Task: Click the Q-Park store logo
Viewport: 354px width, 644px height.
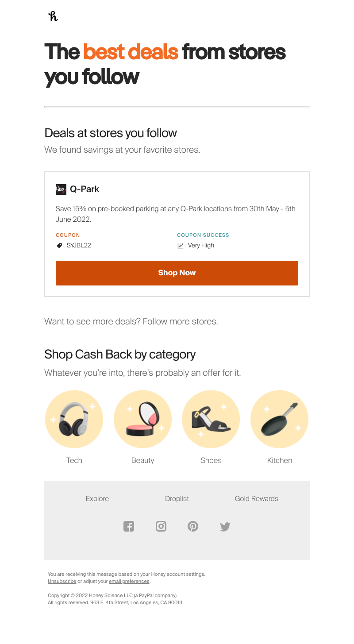Action: (61, 189)
